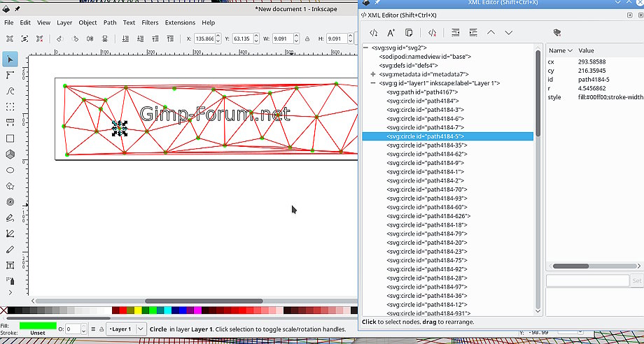Click the indent node icon
Screen dimensions: 644x344
pyautogui.click(x=473, y=32)
